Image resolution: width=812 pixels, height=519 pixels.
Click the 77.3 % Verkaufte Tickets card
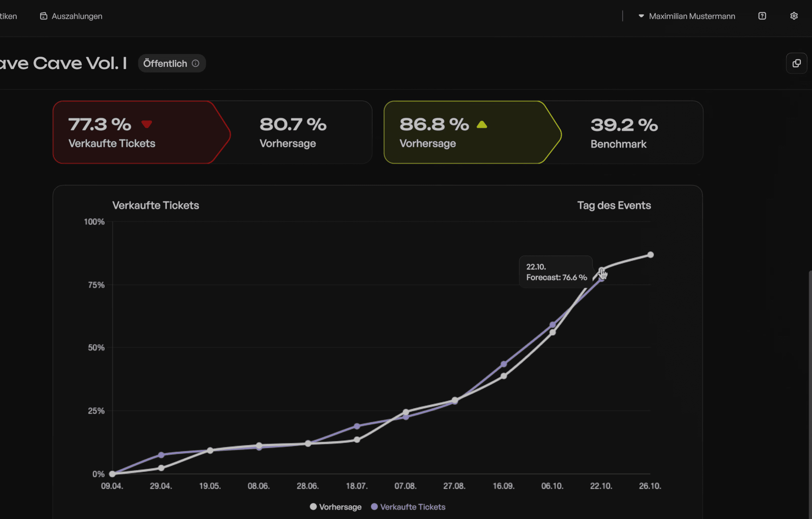point(142,132)
